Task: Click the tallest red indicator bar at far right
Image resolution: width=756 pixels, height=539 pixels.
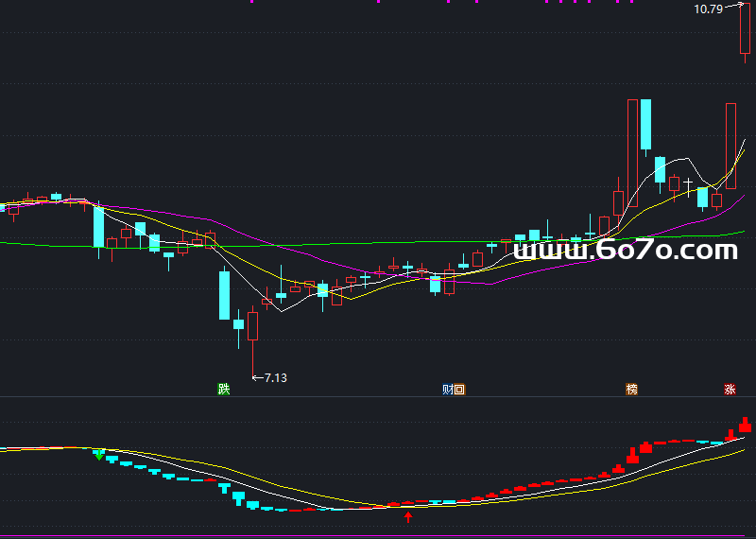Action: pos(745,425)
